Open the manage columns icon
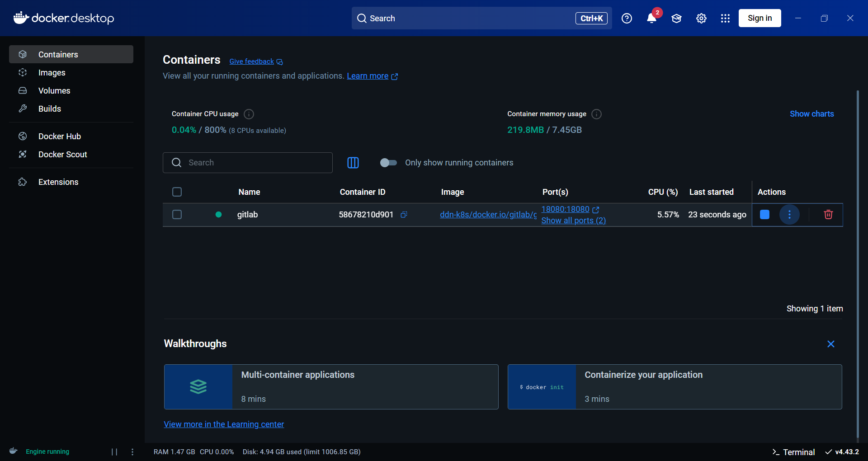 [x=353, y=163]
